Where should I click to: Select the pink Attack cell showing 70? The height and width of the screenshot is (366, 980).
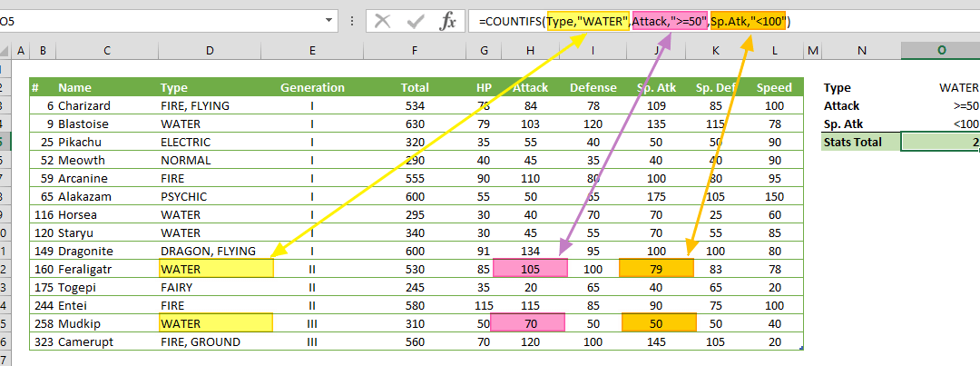(x=528, y=322)
